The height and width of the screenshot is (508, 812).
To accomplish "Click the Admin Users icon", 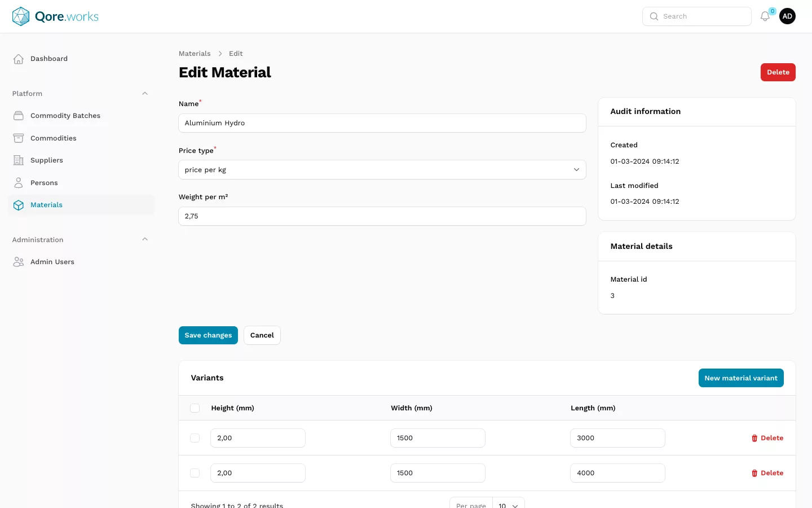I will point(19,262).
